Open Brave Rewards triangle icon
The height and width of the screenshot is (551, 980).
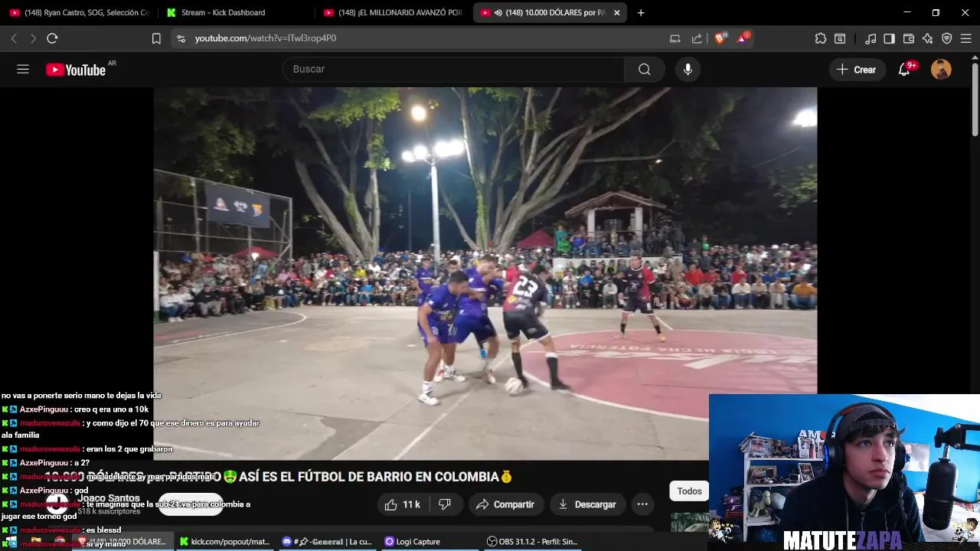click(x=742, y=37)
